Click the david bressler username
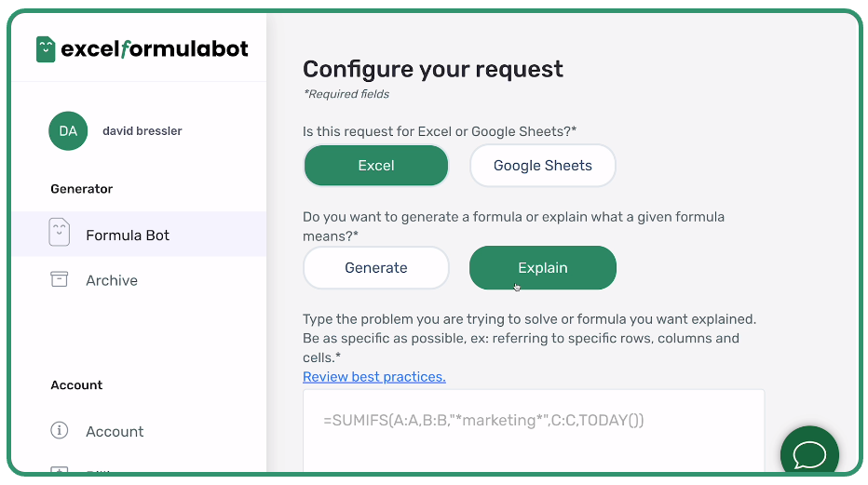The height and width of the screenshot is (485, 868). pyautogui.click(x=142, y=131)
